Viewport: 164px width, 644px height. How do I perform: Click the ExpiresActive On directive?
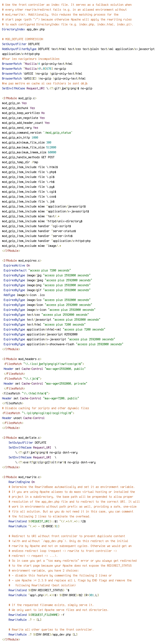[17, 265]
